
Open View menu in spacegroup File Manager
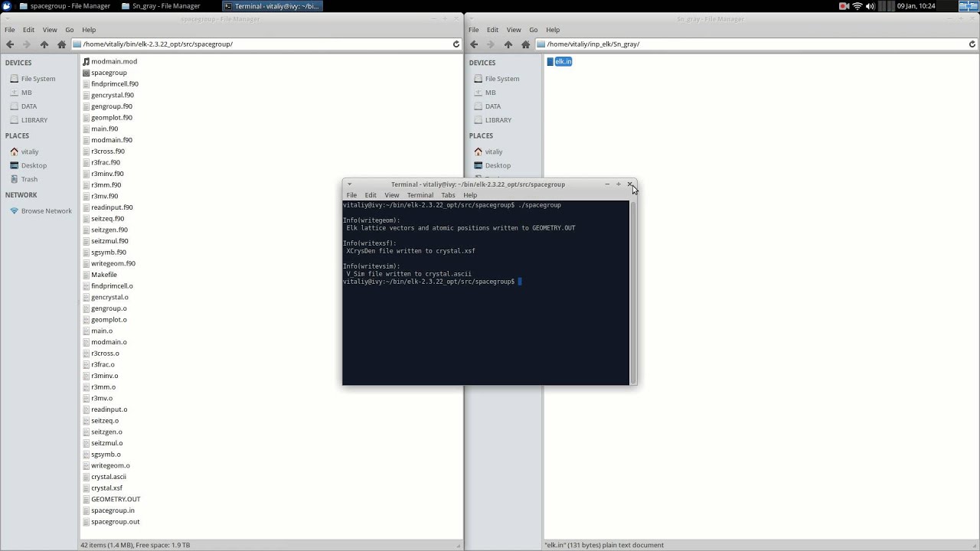pyautogui.click(x=50, y=30)
